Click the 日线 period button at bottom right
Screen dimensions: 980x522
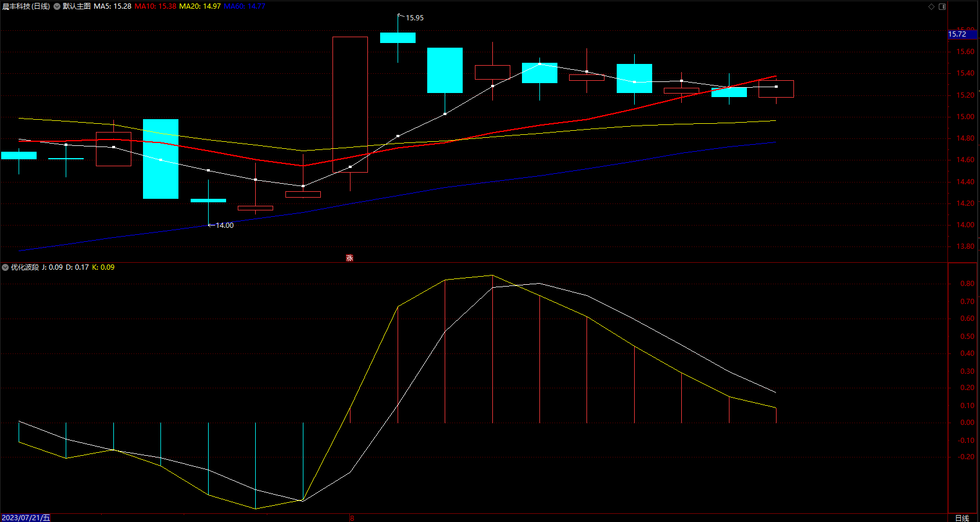pos(962,518)
